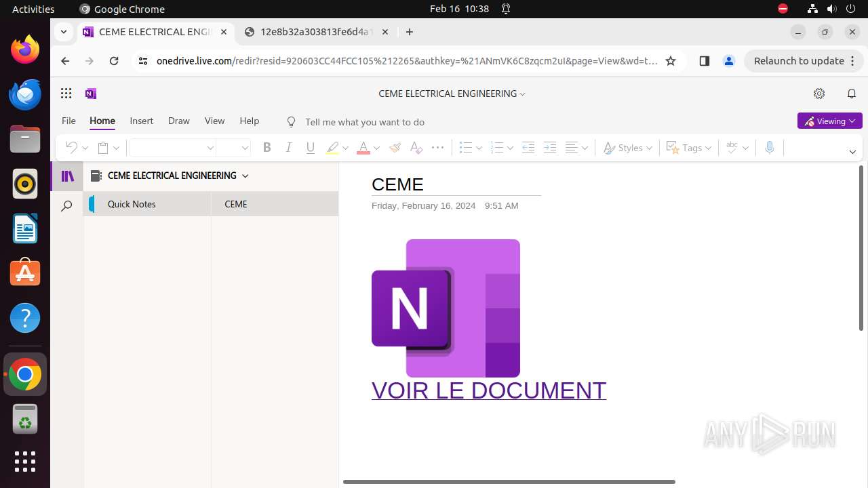Click the paragraph alignment icon
The width and height of the screenshot is (868, 488).
point(572,148)
